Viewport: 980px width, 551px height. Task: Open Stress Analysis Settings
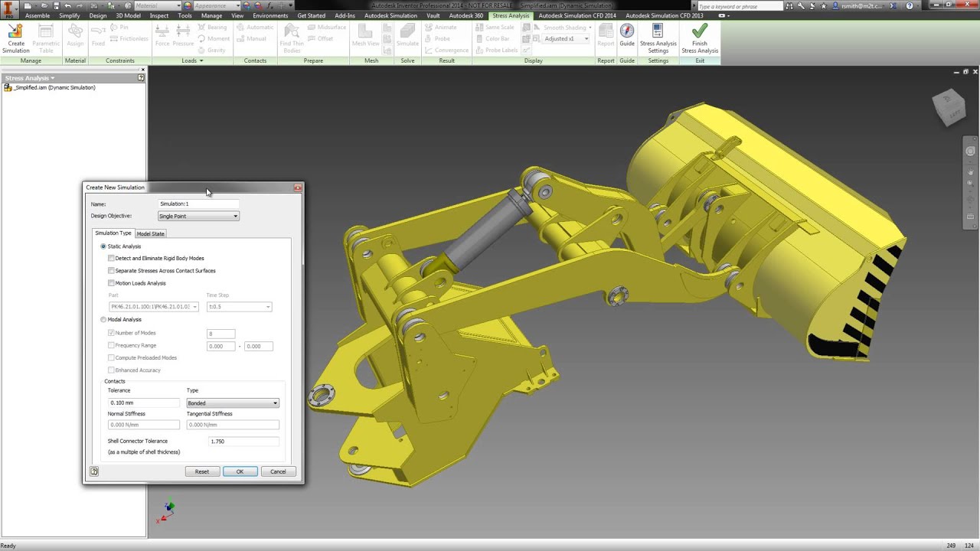(658, 38)
